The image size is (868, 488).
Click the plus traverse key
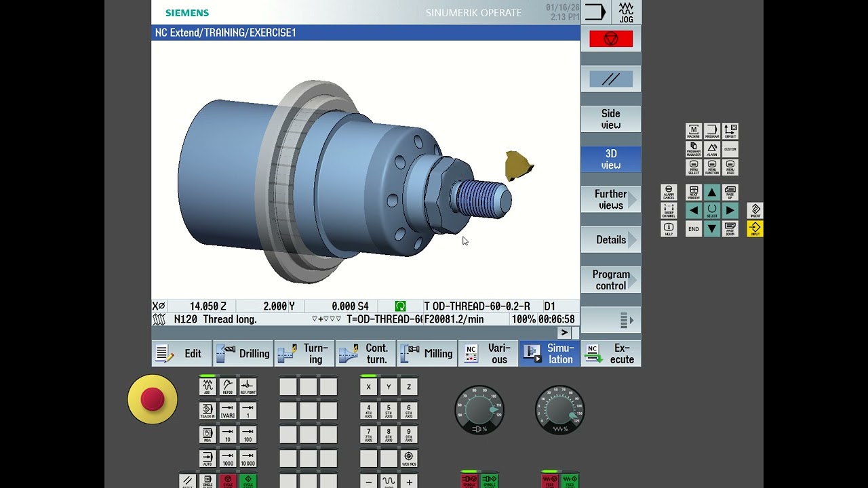(x=409, y=482)
